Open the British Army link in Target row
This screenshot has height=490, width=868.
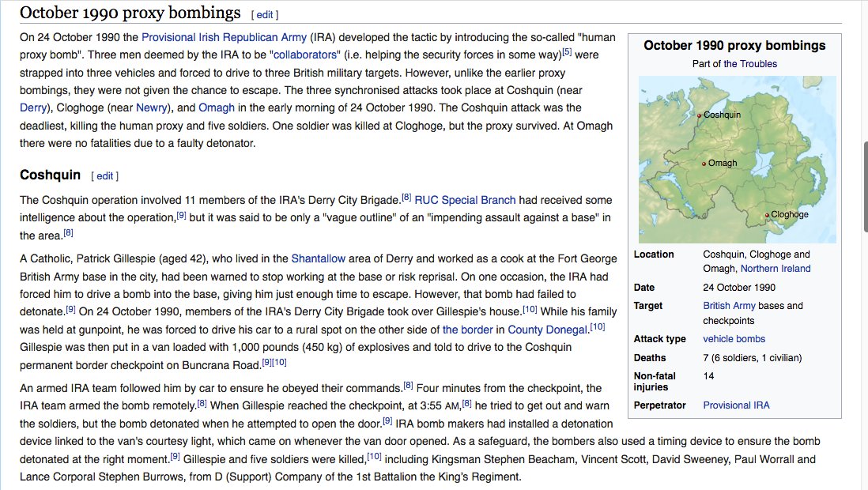[729, 306]
